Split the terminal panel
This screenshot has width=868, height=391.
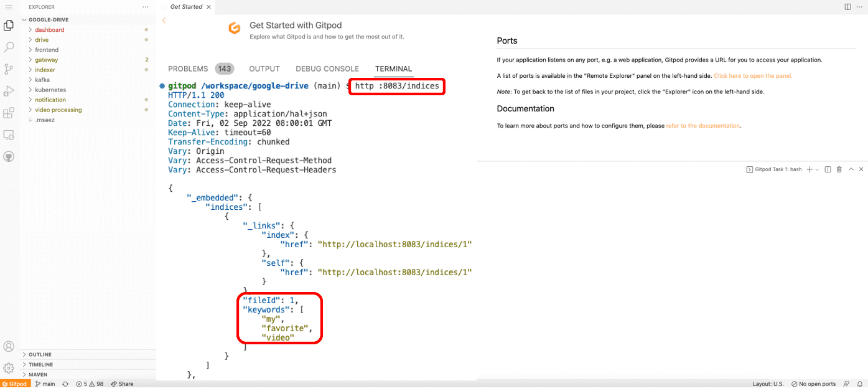coord(828,169)
